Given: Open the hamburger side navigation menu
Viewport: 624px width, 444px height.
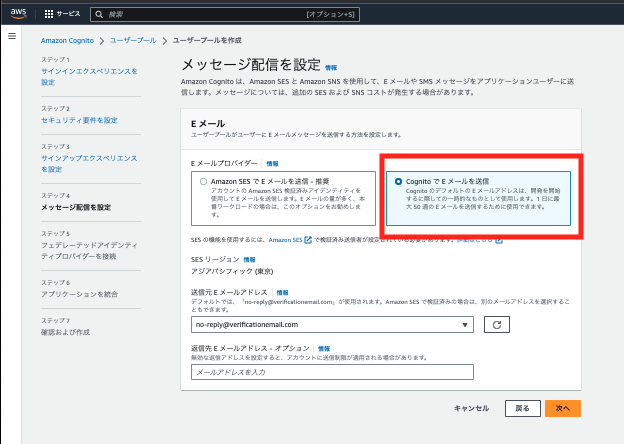Looking at the screenshot, I should tap(12, 36).
